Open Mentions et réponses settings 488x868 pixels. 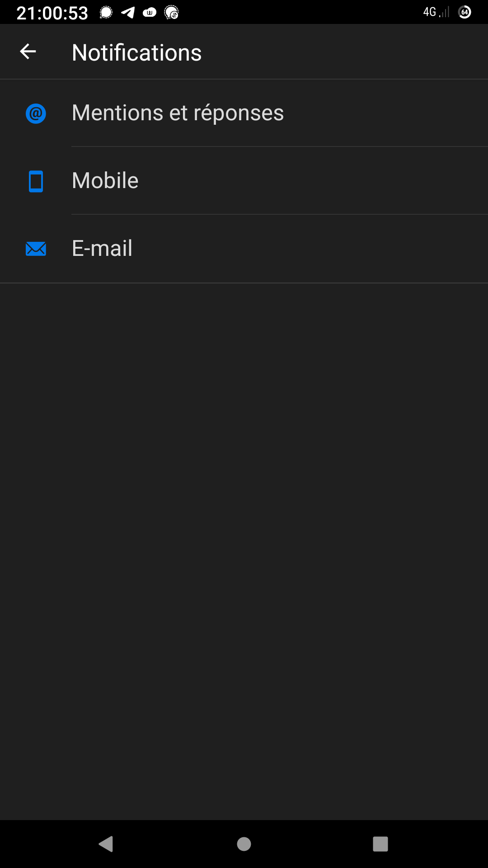(x=244, y=113)
